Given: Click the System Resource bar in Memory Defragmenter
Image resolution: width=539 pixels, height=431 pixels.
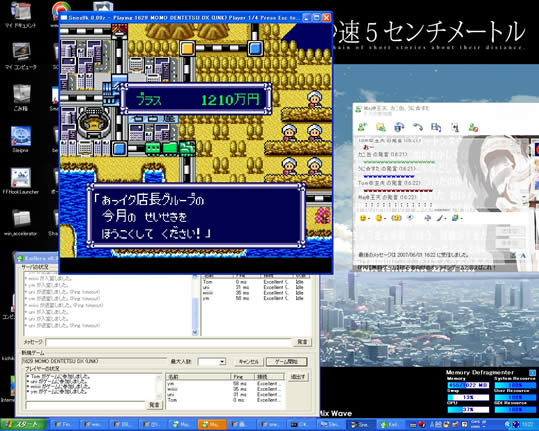Looking at the screenshot, I should click(515, 385).
